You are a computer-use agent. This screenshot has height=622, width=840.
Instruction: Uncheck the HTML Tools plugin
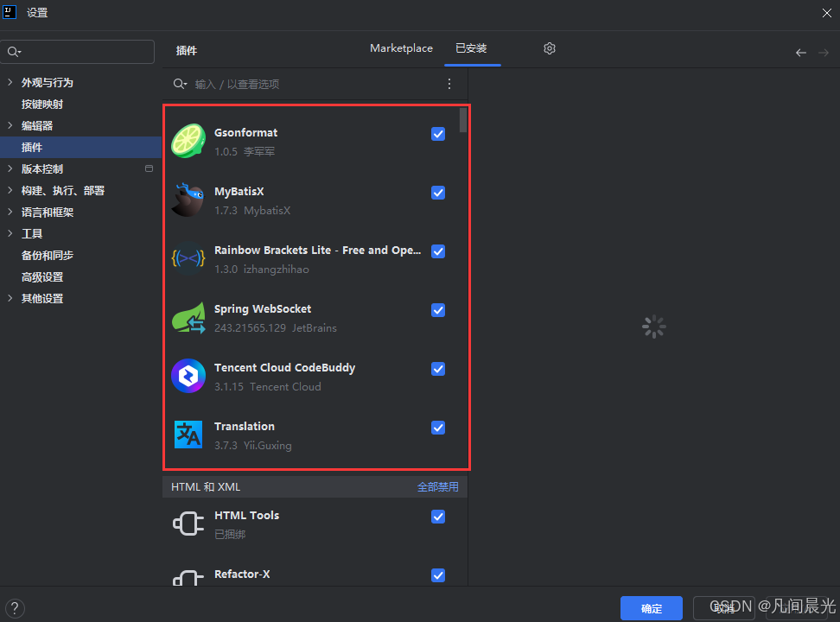[438, 517]
